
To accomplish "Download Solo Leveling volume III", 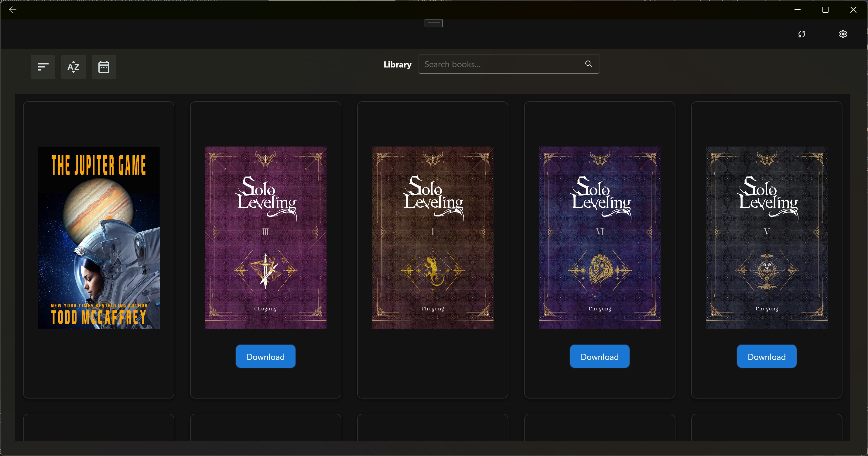I will pyautogui.click(x=265, y=356).
